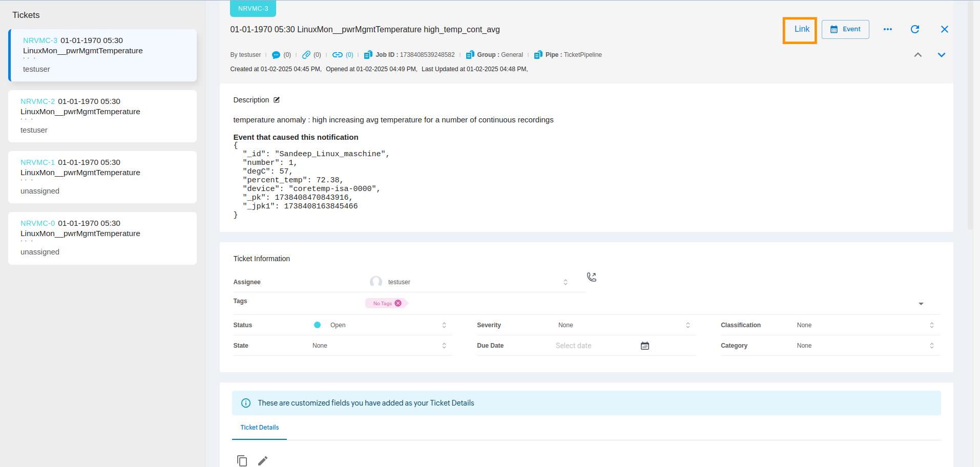Click the Ticket Information heading
The image size is (980, 467).
pos(262,259)
